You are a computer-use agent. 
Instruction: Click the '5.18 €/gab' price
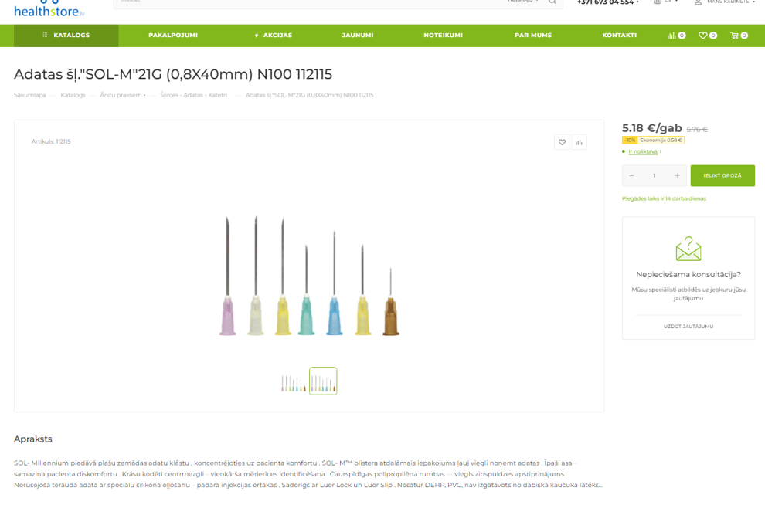pos(652,128)
